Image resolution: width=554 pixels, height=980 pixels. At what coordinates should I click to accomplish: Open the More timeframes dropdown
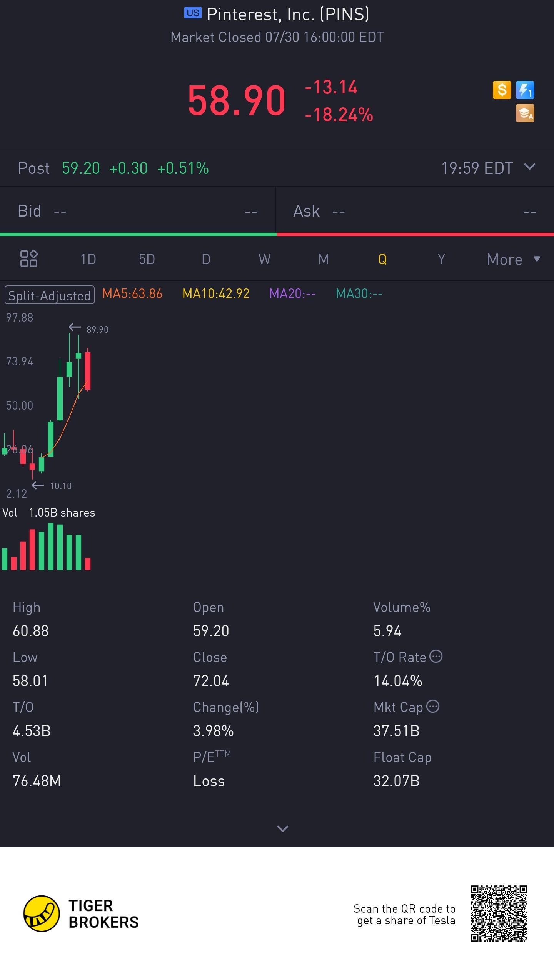coord(514,259)
